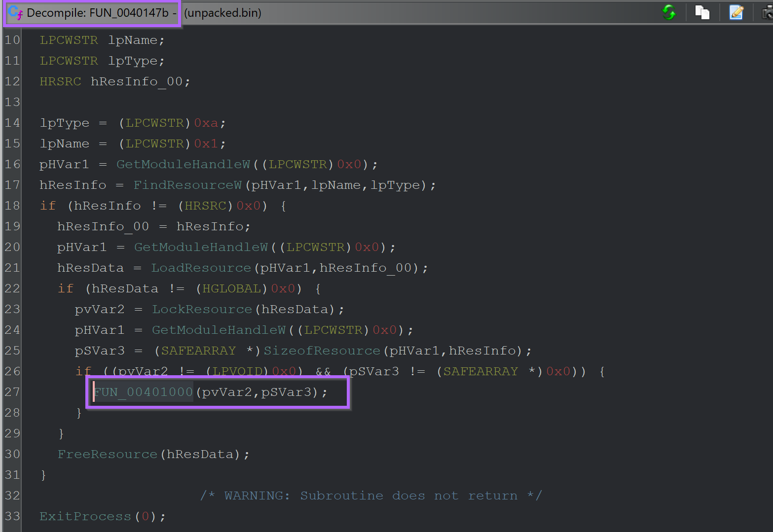773x532 pixels.
Task: Click hResData argument in FreeResource call
Action: coord(200,454)
